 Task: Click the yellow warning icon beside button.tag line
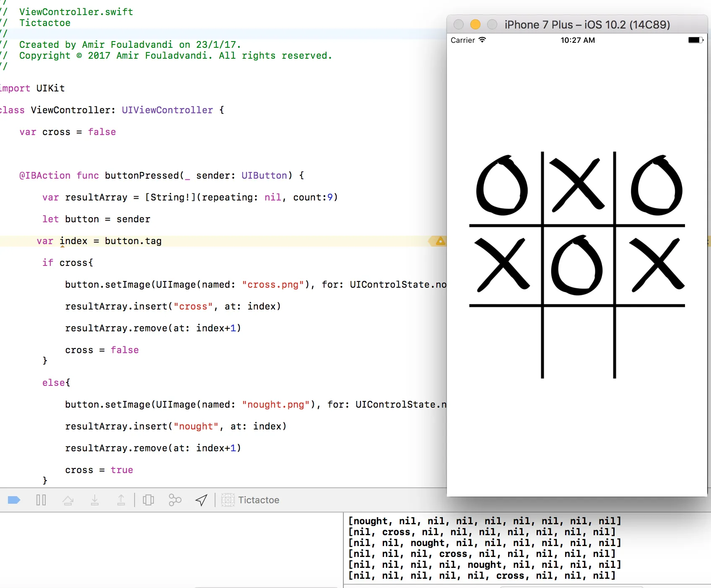[x=440, y=241]
